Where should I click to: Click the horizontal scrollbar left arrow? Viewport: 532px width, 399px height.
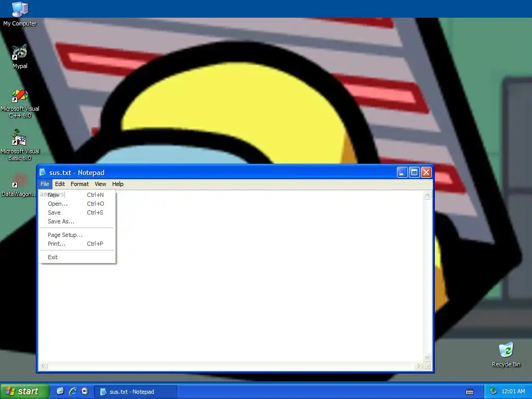43,366
